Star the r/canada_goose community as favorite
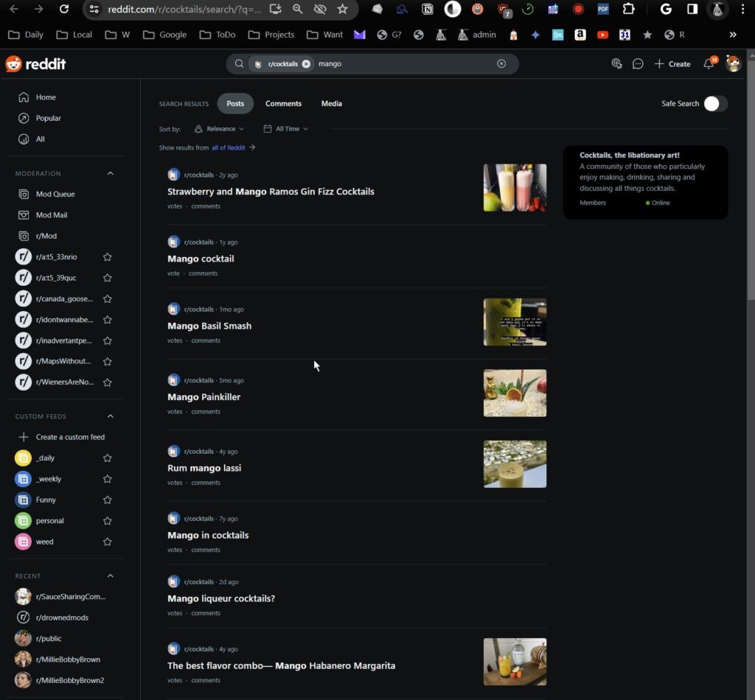 [108, 299]
